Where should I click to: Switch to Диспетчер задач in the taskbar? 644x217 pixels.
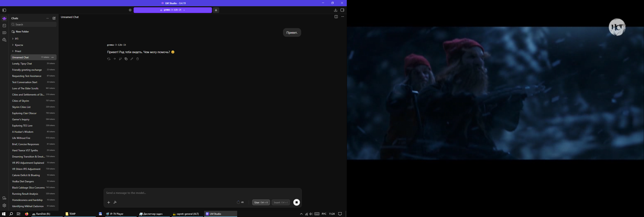tap(154, 214)
